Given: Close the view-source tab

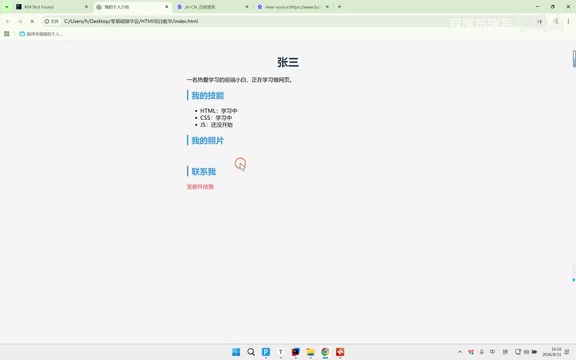Looking at the screenshot, I should click(327, 7).
